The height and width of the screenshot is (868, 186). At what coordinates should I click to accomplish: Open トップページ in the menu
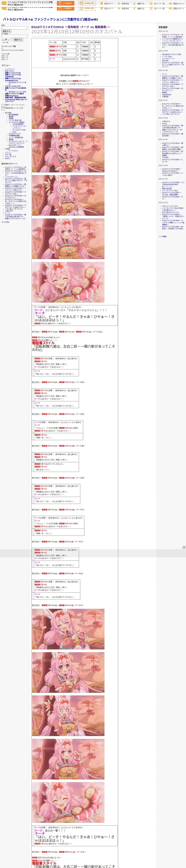tap(10, 69)
